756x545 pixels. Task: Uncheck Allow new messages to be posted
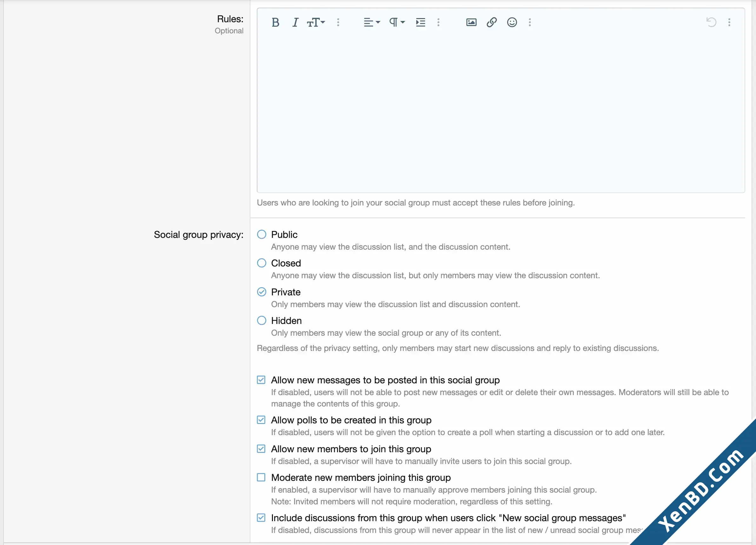point(261,380)
